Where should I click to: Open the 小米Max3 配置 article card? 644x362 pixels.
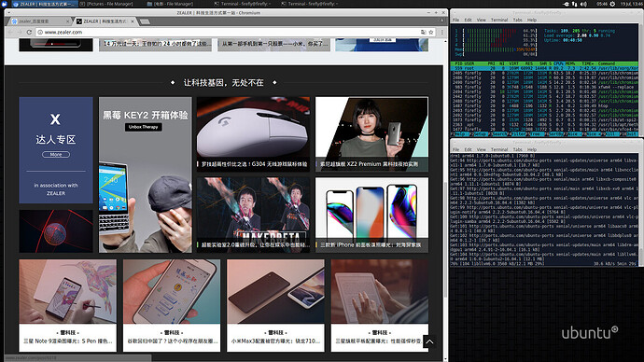click(275, 305)
